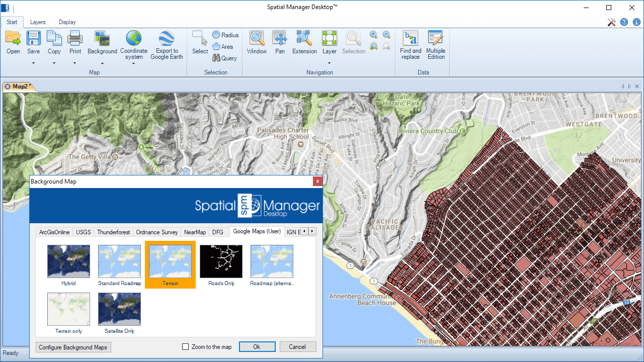Zoom to Extension of the map
Screen dimensions: 644x362
coord(304,38)
